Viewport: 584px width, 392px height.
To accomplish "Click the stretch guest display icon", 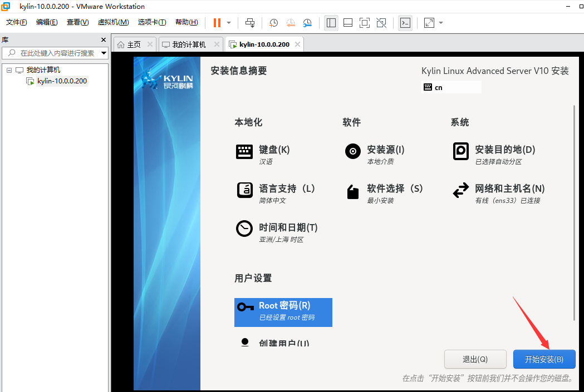I will [x=429, y=23].
